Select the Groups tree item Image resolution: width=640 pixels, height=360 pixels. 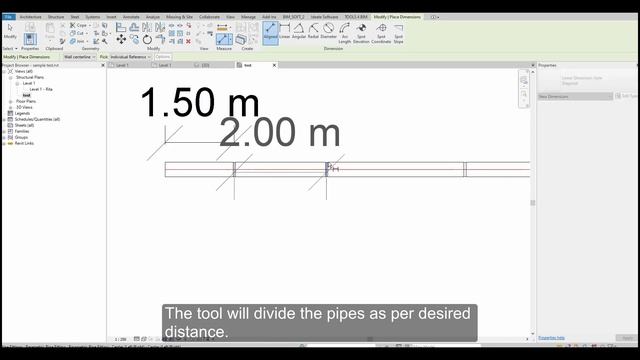pyautogui.click(x=21, y=138)
